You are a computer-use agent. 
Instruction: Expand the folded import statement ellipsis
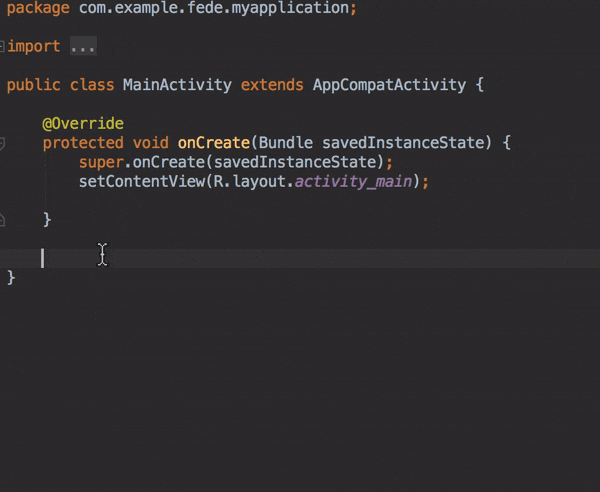coord(83,46)
